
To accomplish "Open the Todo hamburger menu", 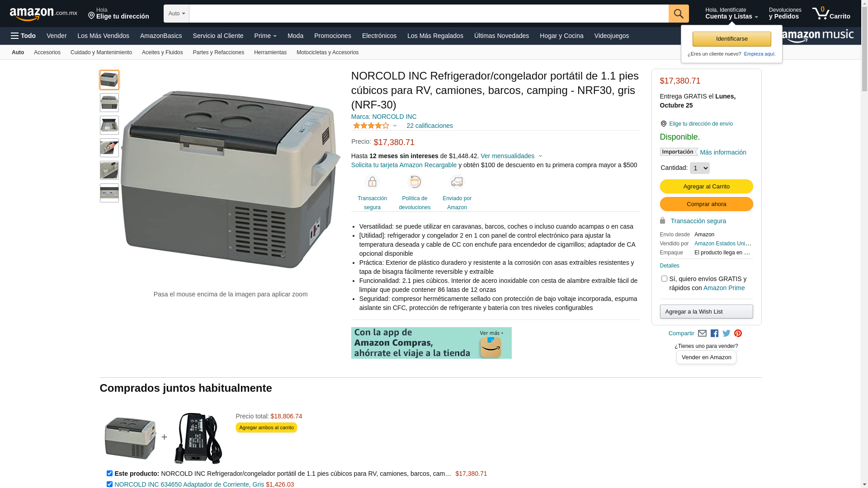I will tap(24, 36).
